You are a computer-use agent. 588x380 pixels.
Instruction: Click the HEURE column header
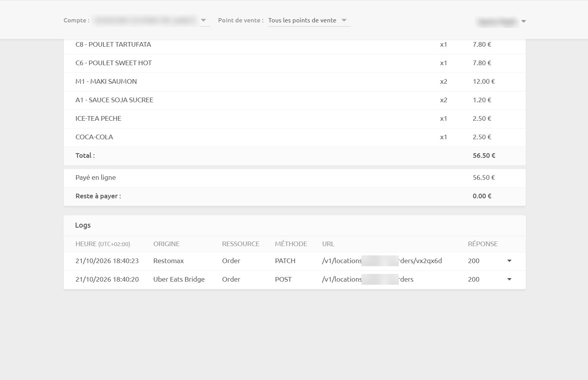pos(103,244)
